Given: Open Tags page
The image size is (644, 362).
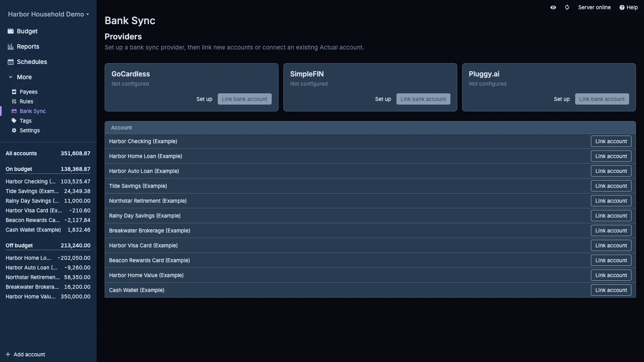Looking at the screenshot, I should click(x=26, y=121).
